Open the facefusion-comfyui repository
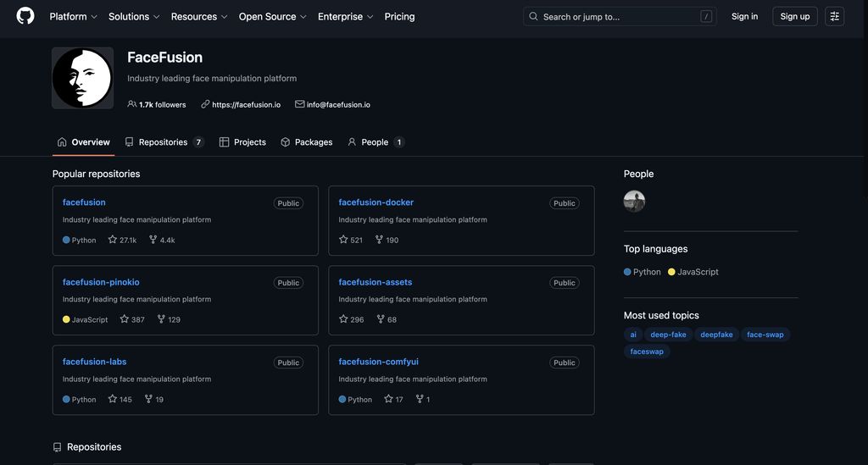This screenshot has width=868, height=465. 379,362
